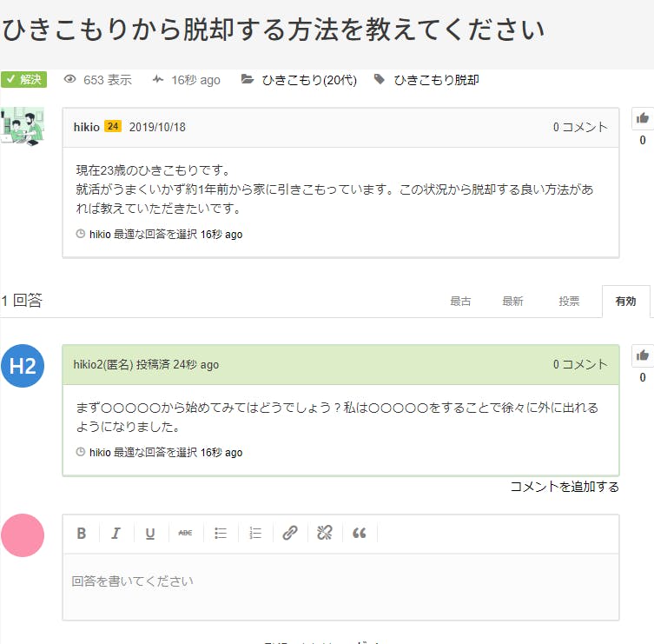This screenshot has height=644, width=654.
Task: Insert a numbered list
Action: coord(254,533)
